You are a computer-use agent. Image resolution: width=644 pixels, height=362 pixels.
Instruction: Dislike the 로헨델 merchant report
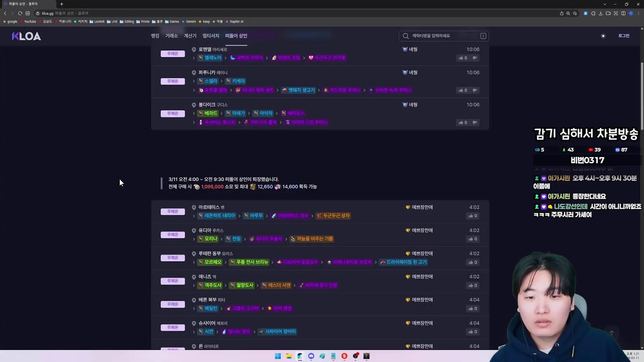click(474, 58)
